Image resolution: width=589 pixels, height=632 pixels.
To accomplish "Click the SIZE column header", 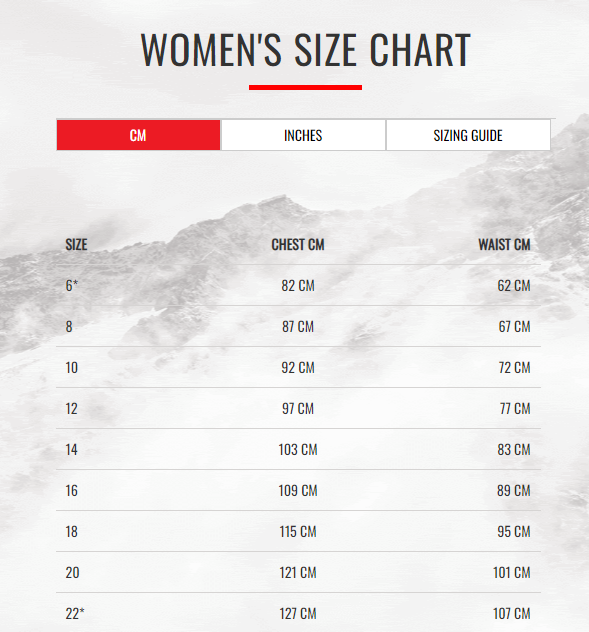I will (76, 245).
